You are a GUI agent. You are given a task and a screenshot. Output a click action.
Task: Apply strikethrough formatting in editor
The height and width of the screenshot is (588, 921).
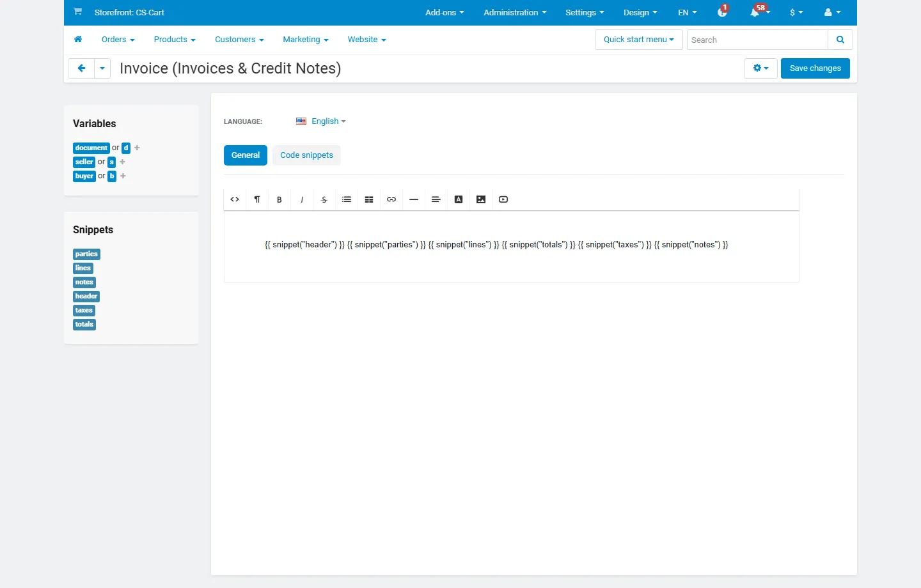click(324, 199)
